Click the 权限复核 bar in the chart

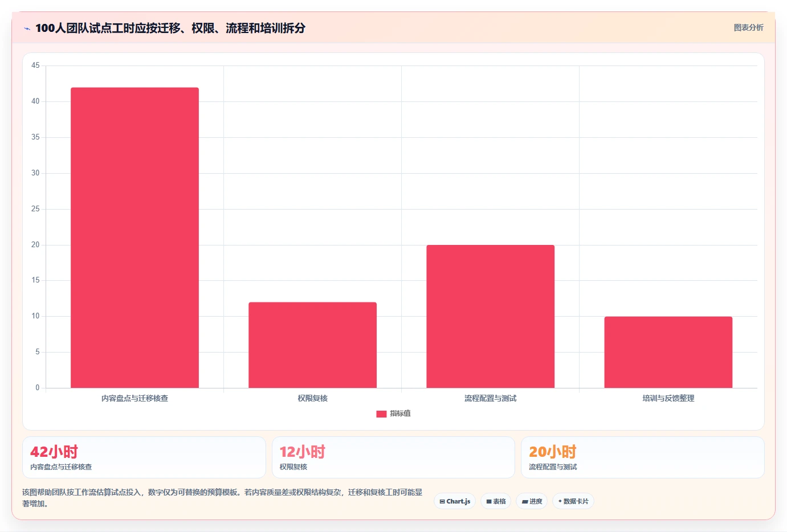(312, 345)
